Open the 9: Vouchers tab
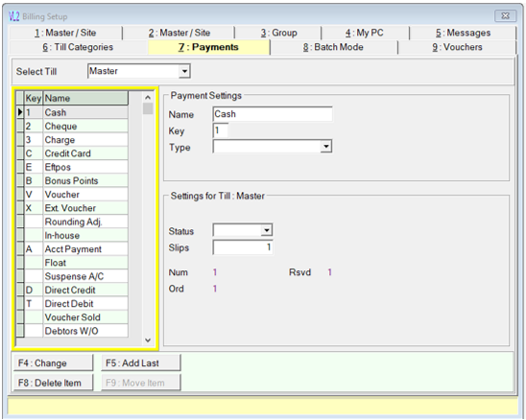Screen dimensions: 526x420 (457, 47)
